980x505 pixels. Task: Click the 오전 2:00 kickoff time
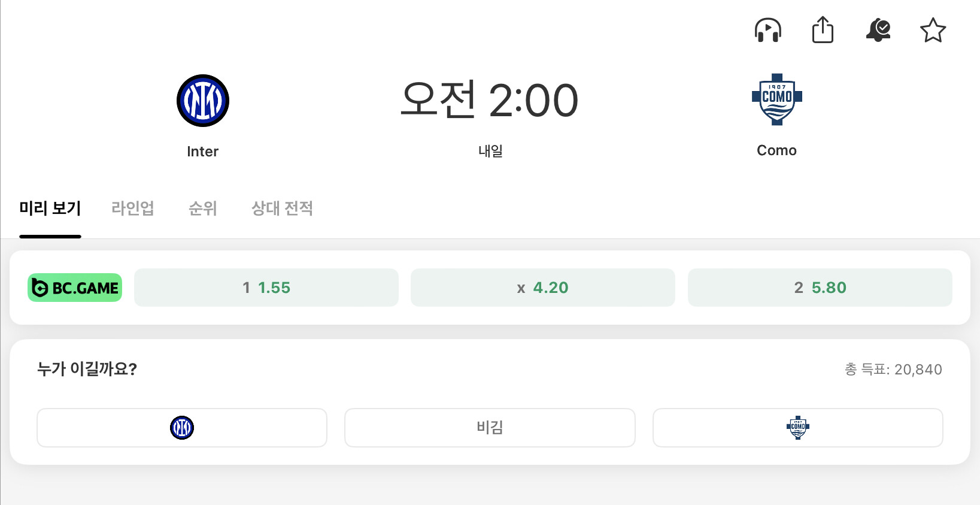coord(490,101)
